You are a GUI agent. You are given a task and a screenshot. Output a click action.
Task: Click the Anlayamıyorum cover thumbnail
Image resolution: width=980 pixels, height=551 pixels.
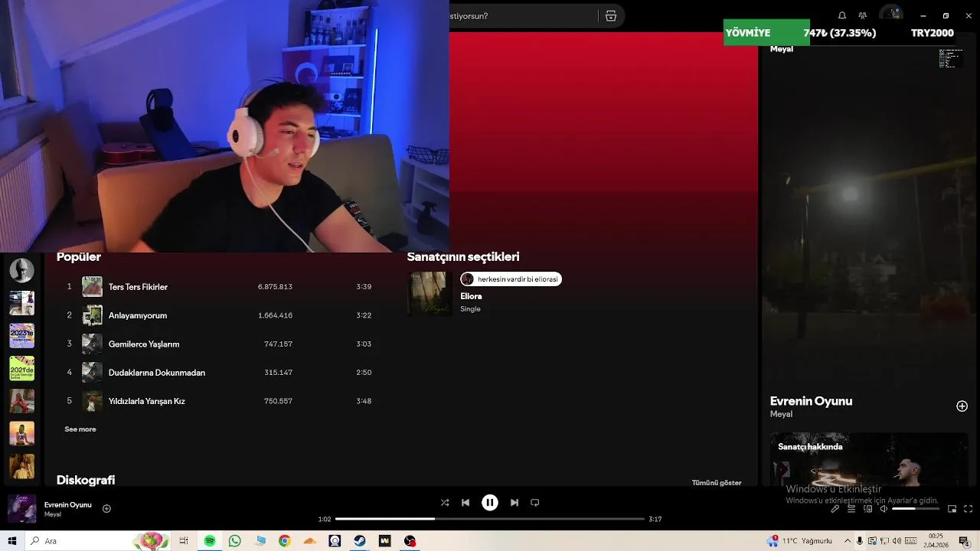tap(92, 315)
